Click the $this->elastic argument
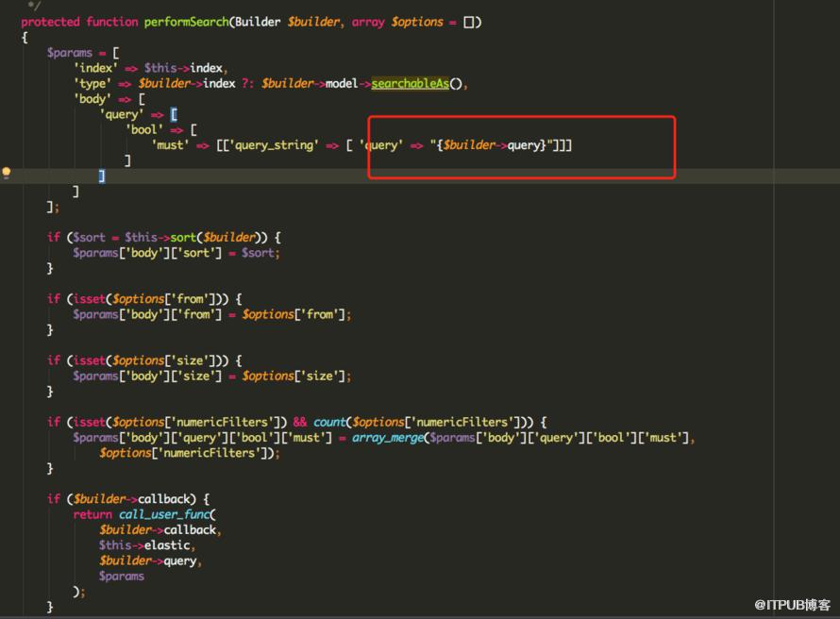The height and width of the screenshot is (619, 840). [x=144, y=545]
